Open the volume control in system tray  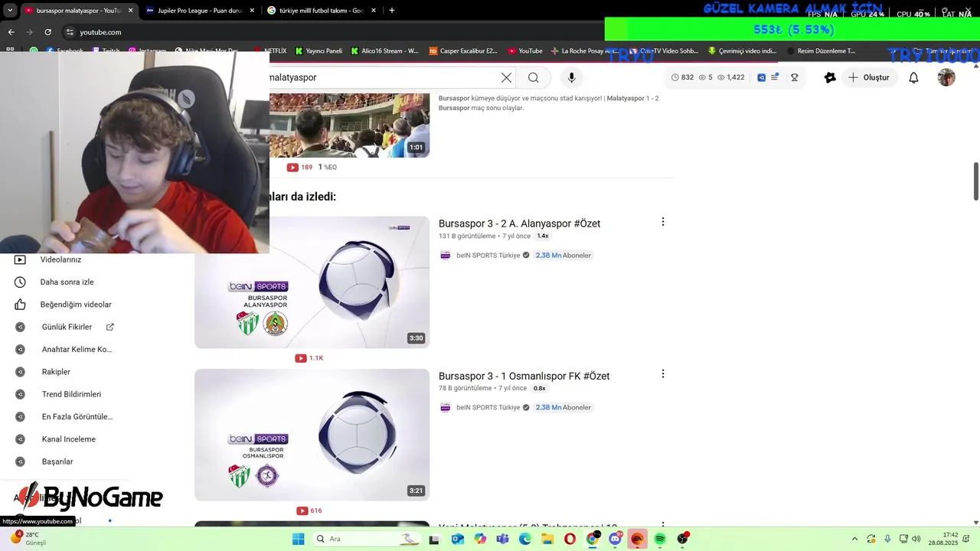coord(916,539)
